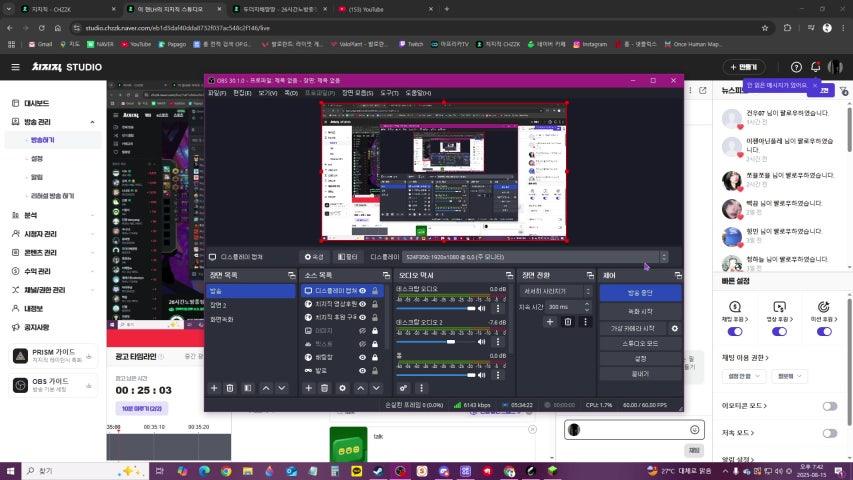Move the selected source up in OBS sources list
853x480 pixels.
(x=360, y=388)
